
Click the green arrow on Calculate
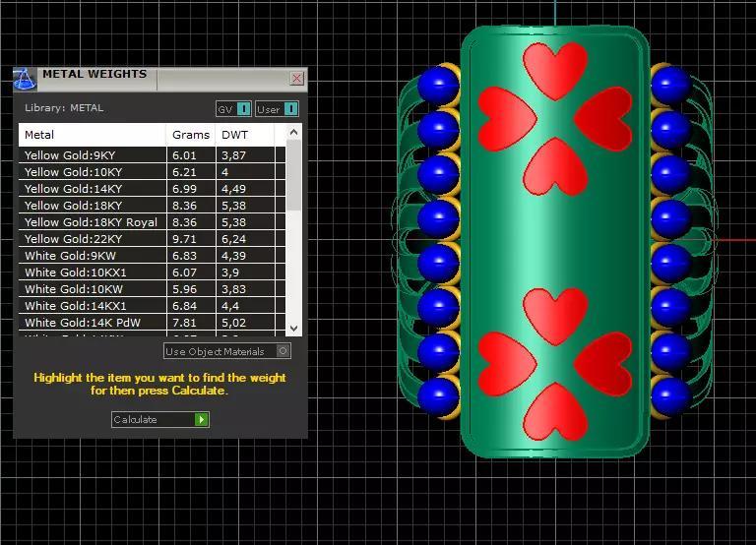pyautogui.click(x=202, y=419)
